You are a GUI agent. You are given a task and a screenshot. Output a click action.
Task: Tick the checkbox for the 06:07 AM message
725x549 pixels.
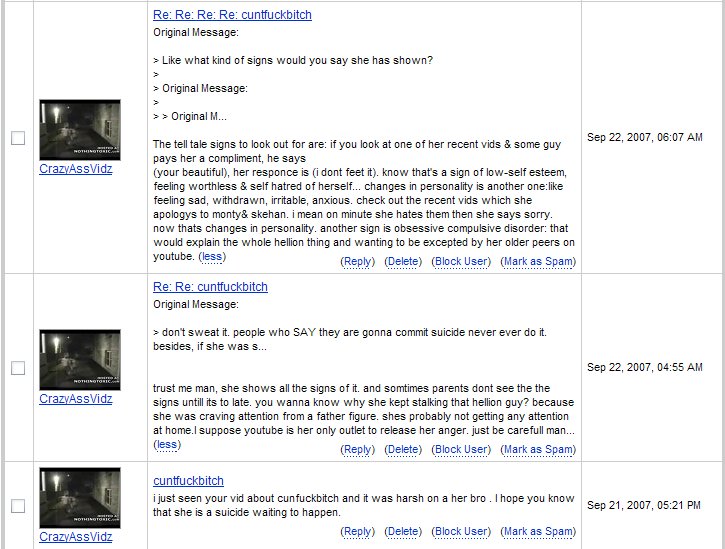pyautogui.click(x=18, y=139)
